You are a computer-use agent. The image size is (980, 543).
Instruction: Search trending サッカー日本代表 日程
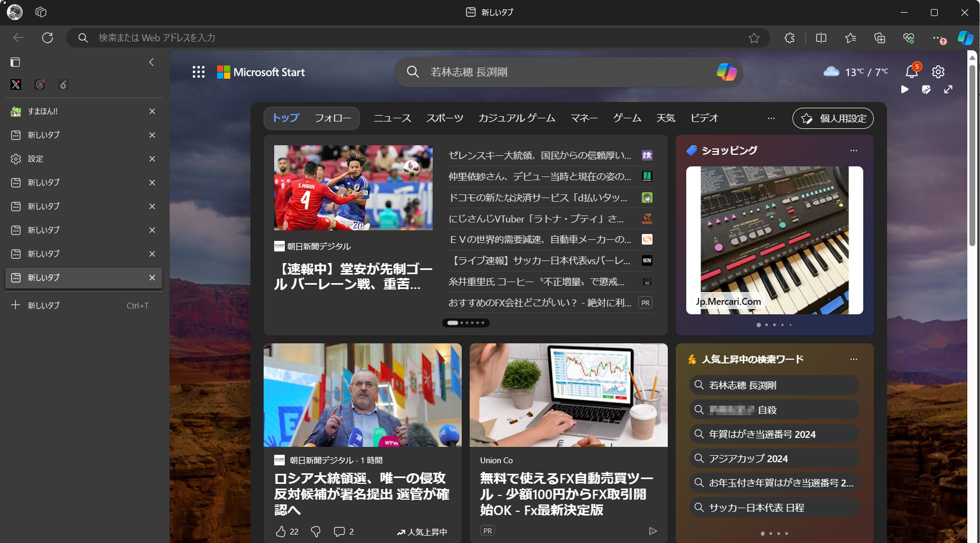point(774,508)
